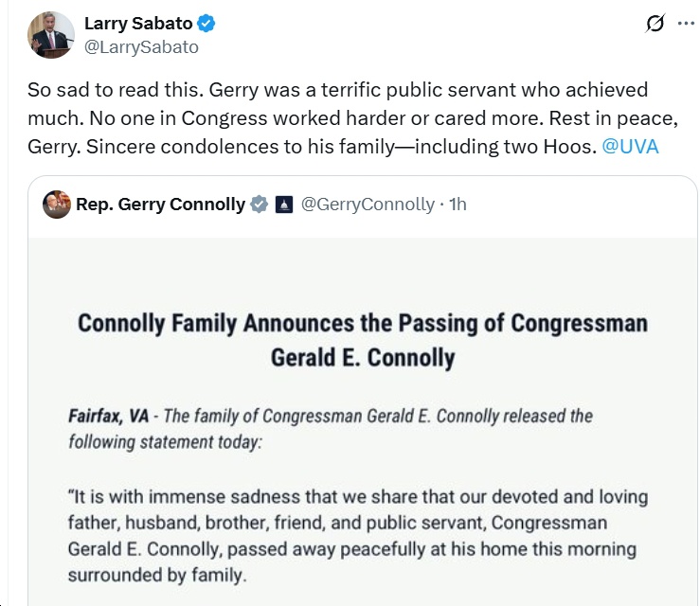Image resolution: width=700 pixels, height=606 pixels.
Task: Click Larry Sabato's profile avatar
Action: pos(51,35)
